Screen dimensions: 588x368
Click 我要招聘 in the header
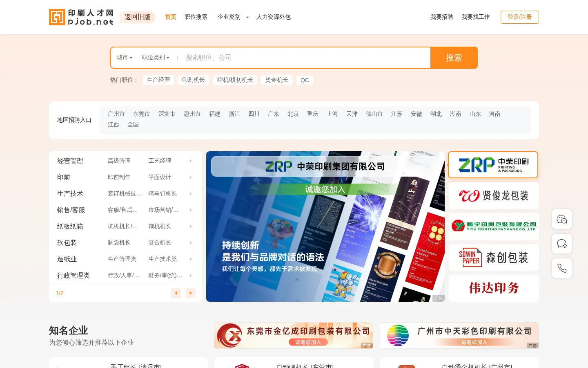tap(442, 17)
